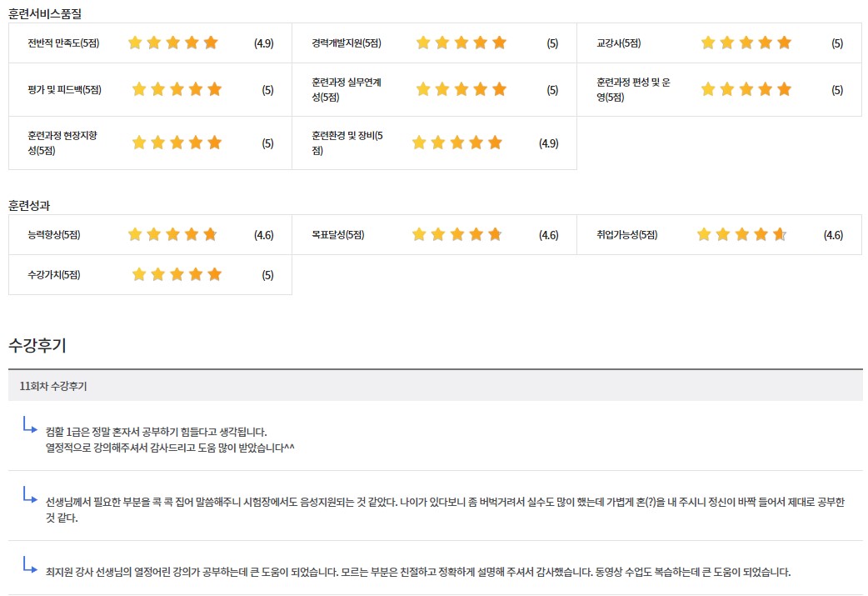Click the 훈련과정 편성 및 운영 label
Screen dimensions: 868x596
pyautogui.click(x=633, y=89)
